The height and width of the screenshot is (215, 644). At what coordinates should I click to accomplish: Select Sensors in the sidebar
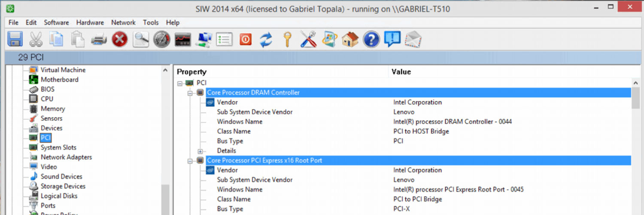pyautogui.click(x=52, y=118)
